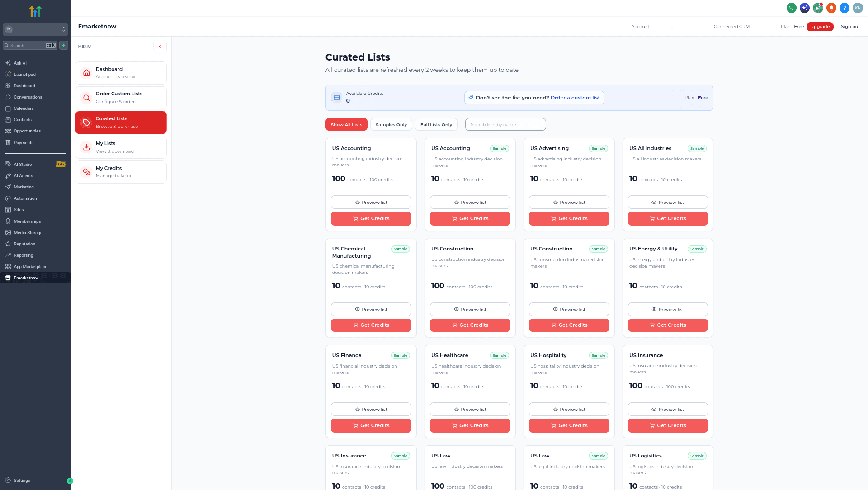Click the US All Industries card title
The height and width of the screenshot is (490, 868).
650,148
